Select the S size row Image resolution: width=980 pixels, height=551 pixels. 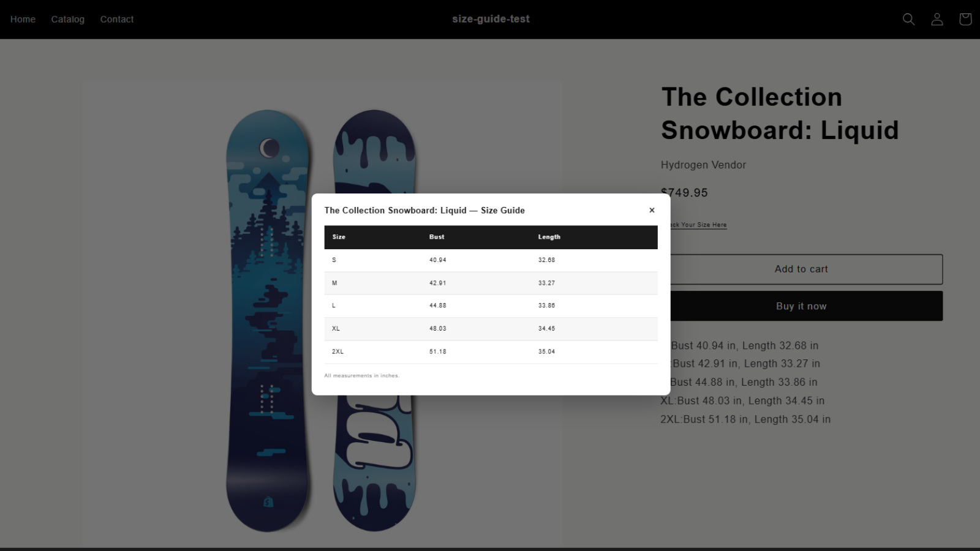coord(491,260)
